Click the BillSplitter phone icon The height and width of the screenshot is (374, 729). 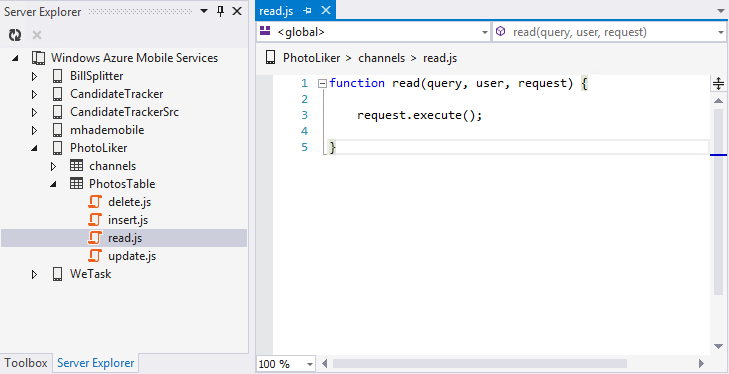point(57,76)
